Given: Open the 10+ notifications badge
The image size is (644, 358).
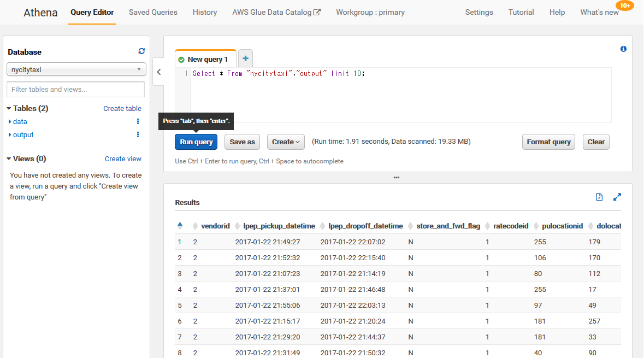Looking at the screenshot, I should pyautogui.click(x=625, y=5).
